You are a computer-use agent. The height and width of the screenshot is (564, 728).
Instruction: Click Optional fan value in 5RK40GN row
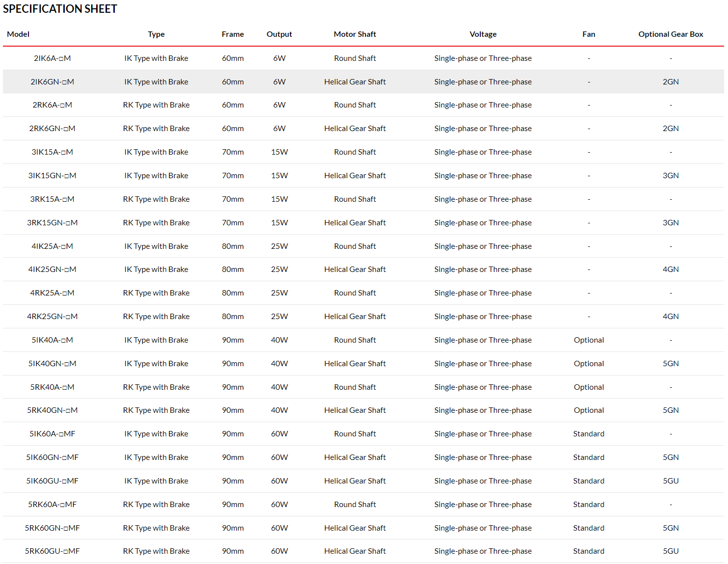[x=589, y=410]
